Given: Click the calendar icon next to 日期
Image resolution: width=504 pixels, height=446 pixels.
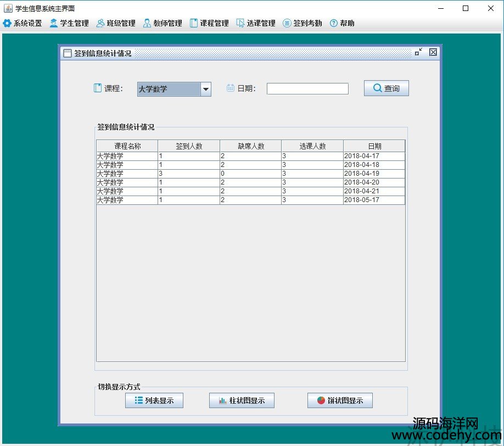Looking at the screenshot, I should click(231, 88).
